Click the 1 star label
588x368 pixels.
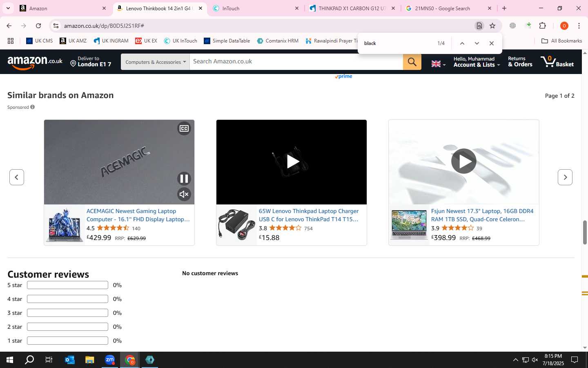click(15, 341)
